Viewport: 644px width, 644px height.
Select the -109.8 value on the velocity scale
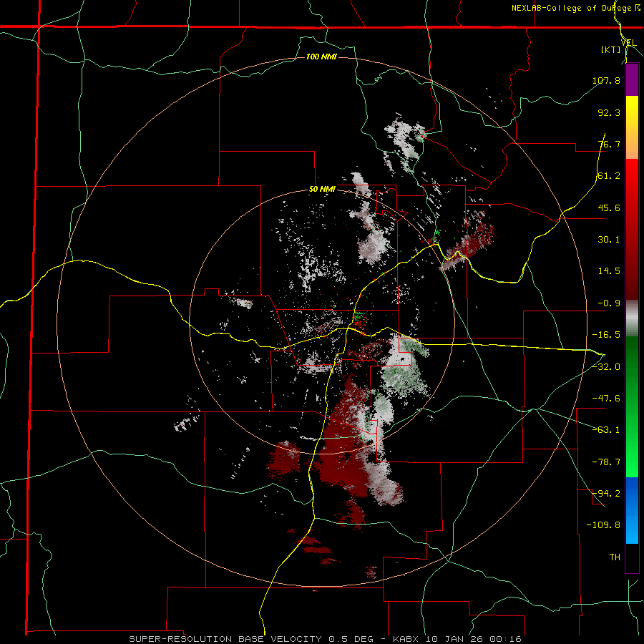click(x=604, y=525)
